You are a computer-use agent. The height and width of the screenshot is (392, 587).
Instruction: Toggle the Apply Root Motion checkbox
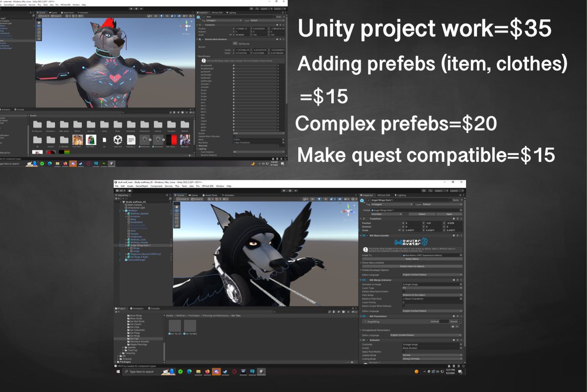click(x=404, y=351)
